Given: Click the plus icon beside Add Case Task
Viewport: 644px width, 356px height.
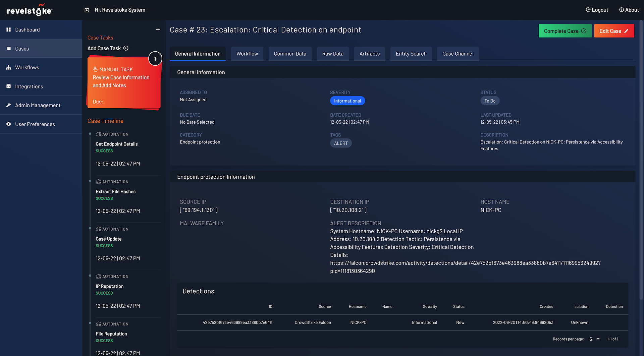Looking at the screenshot, I should pos(126,48).
